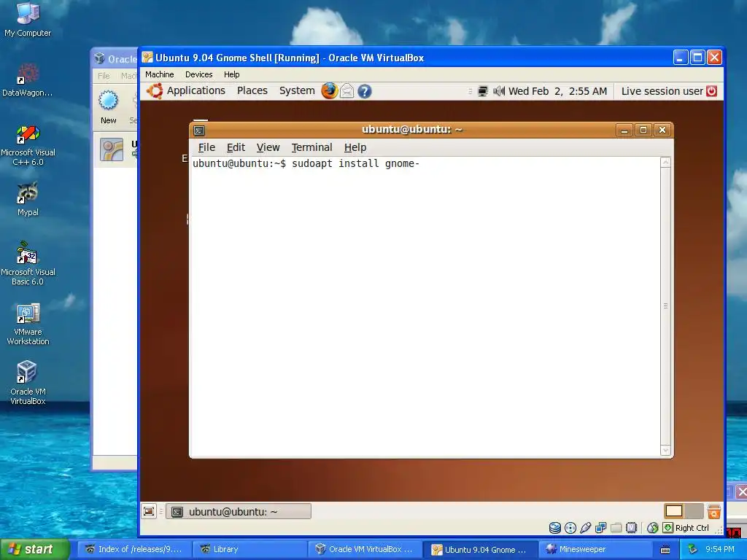Open the terminal File menu
This screenshot has width=747, height=560.
coord(206,147)
